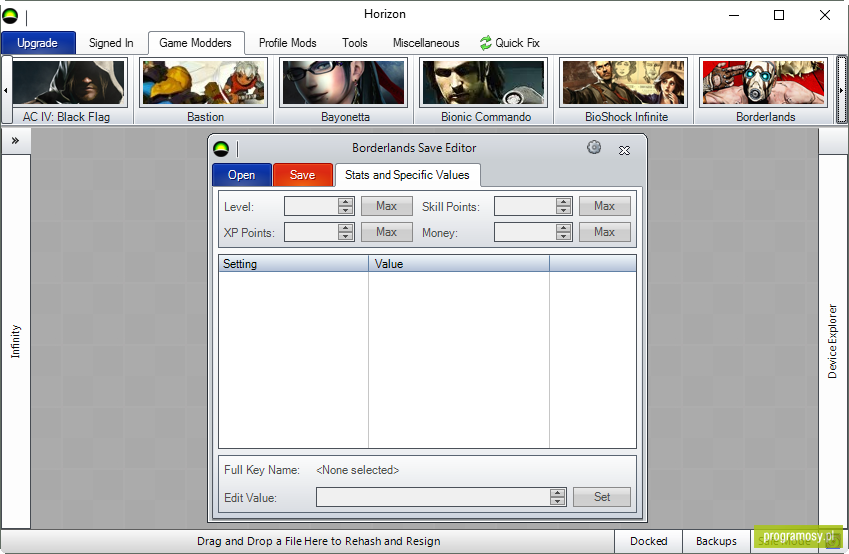Click the Horizon logo icon in title bar

[10, 16]
